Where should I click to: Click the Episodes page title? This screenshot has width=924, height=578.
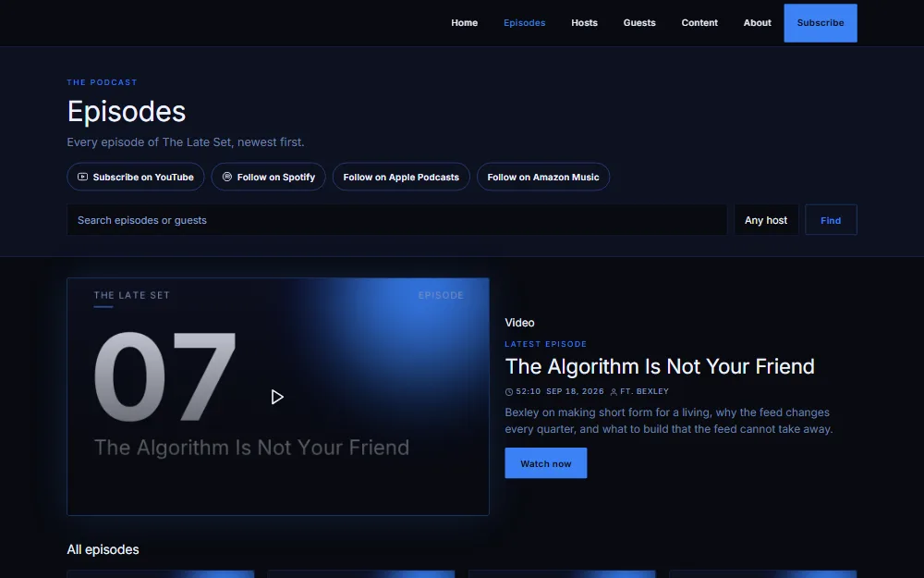coord(127,112)
